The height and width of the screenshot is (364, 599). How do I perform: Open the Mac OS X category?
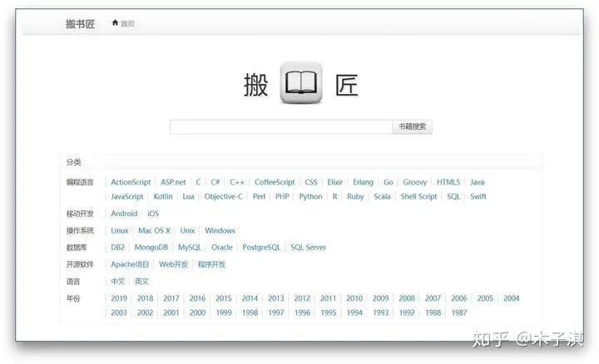[155, 230]
